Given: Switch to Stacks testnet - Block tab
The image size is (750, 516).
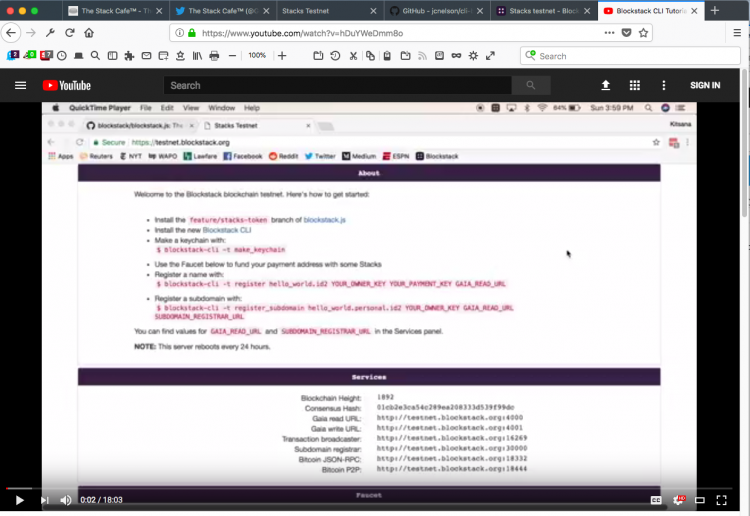Looking at the screenshot, I should (544, 11).
